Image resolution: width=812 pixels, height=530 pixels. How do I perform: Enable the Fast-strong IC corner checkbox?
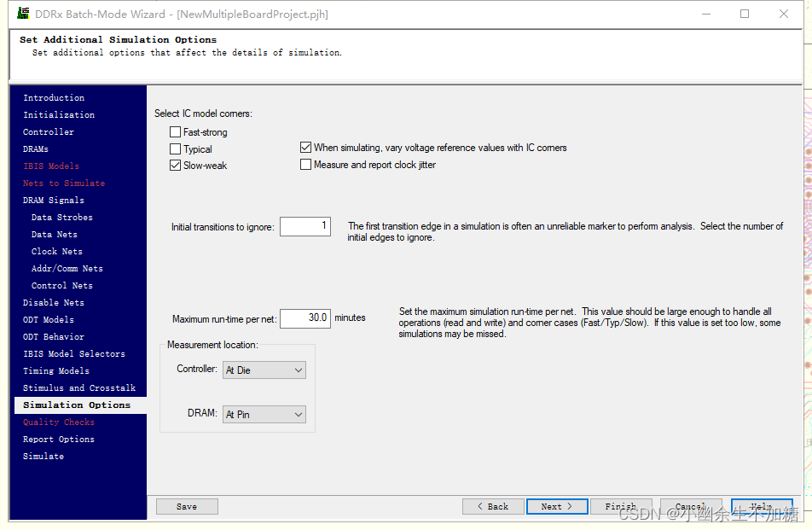coord(175,132)
